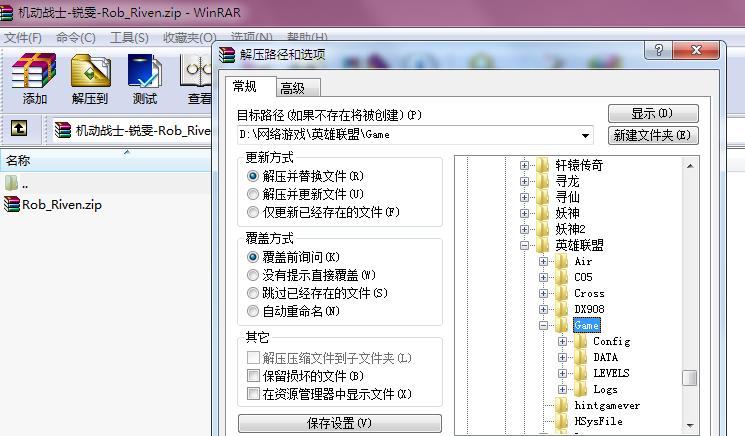Enable the 在资源管理器中显示文件 checkbox
745x436 pixels.
253,394
